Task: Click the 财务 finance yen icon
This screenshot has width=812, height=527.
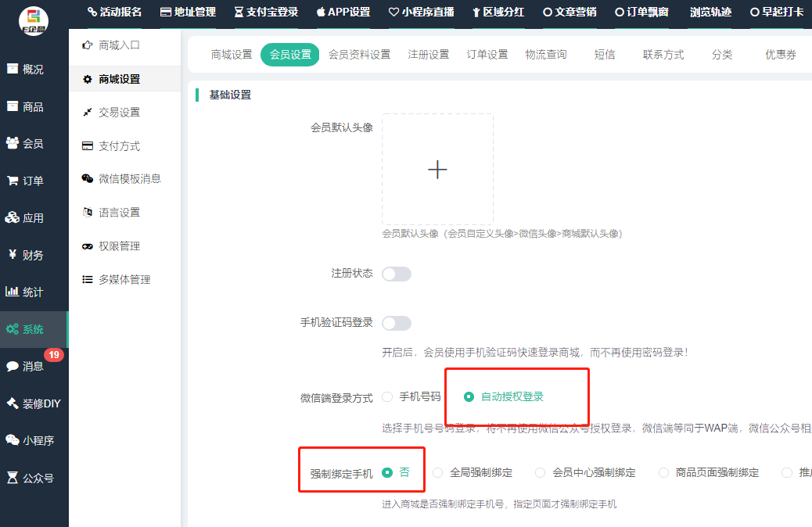Action: [x=13, y=255]
